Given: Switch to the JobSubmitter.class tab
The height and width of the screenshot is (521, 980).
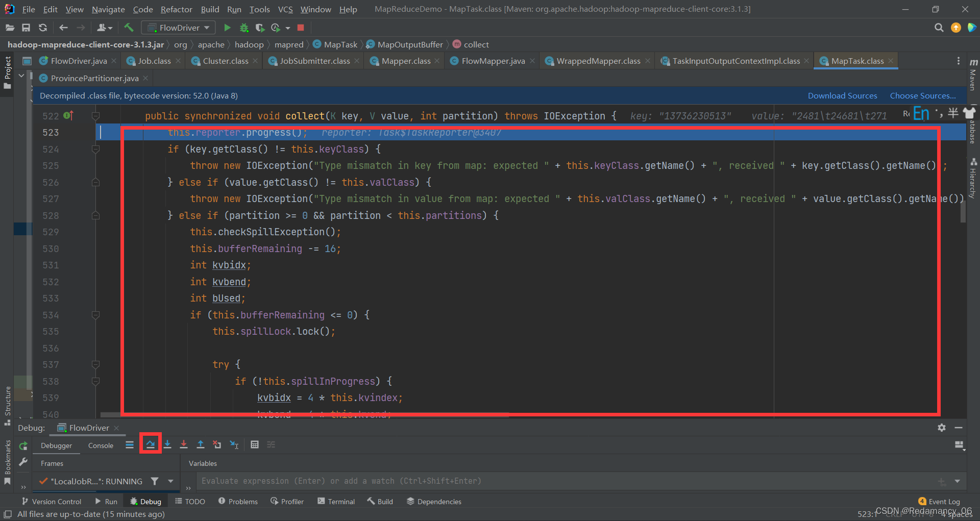Looking at the screenshot, I should click(x=314, y=61).
